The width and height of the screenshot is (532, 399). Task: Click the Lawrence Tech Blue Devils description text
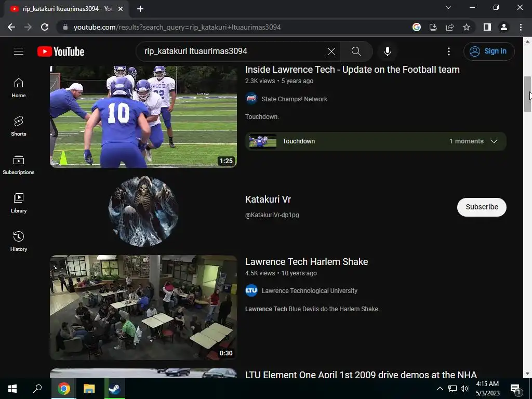tap(312, 309)
